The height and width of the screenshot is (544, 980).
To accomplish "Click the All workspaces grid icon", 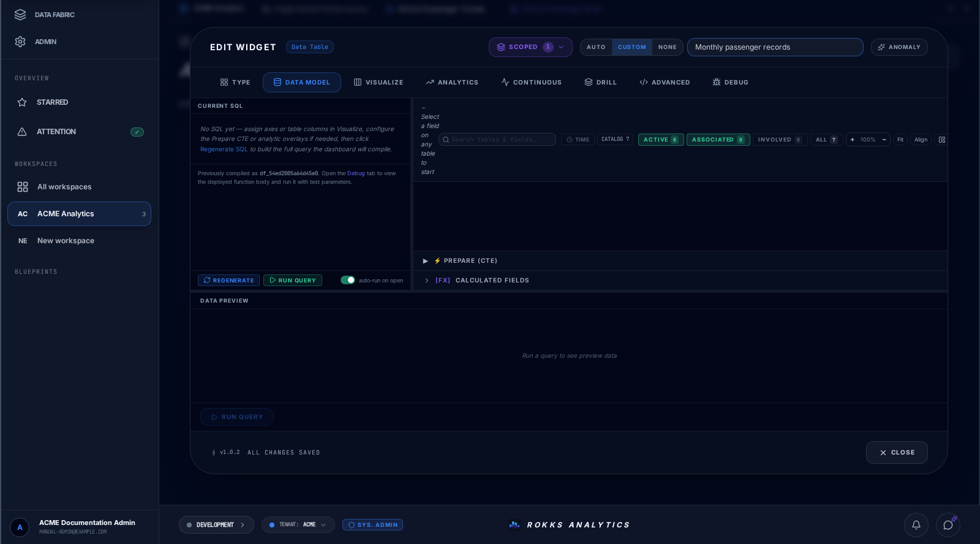I will click(23, 187).
